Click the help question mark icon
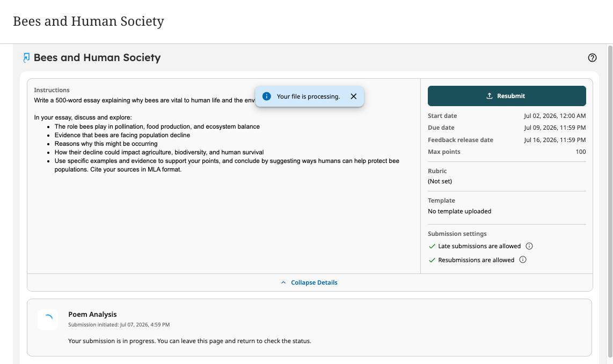 (x=592, y=58)
